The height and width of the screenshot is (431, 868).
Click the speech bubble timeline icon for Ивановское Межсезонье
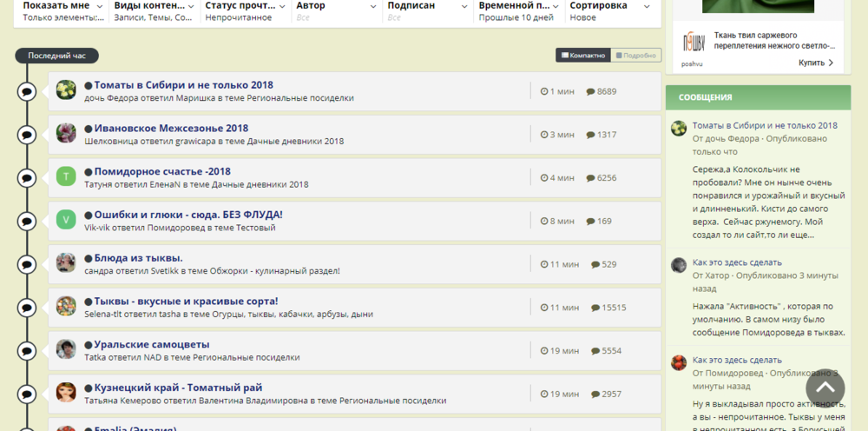[27, 134]
